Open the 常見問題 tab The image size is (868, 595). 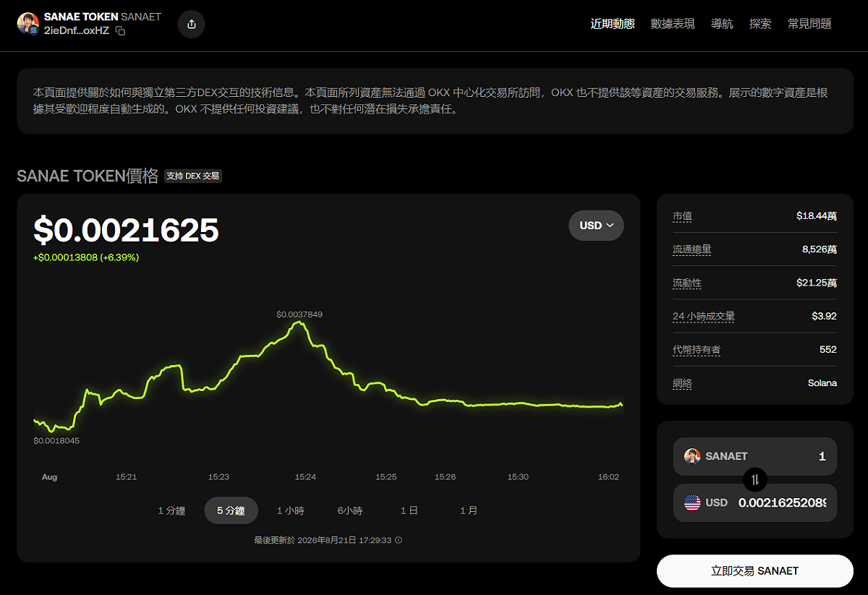pyautogui.click(x=809, y=24)
